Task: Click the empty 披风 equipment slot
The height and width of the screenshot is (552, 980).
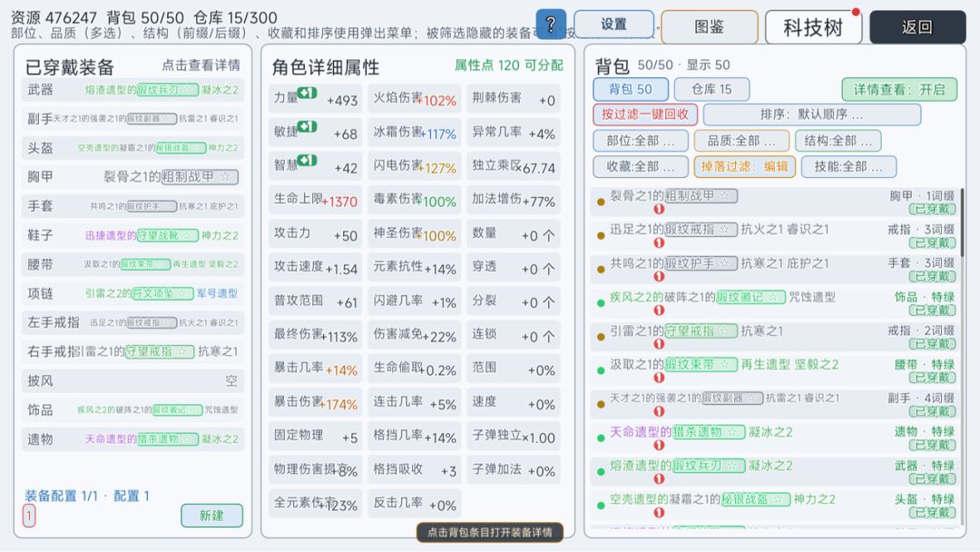Action: (132, 380)
